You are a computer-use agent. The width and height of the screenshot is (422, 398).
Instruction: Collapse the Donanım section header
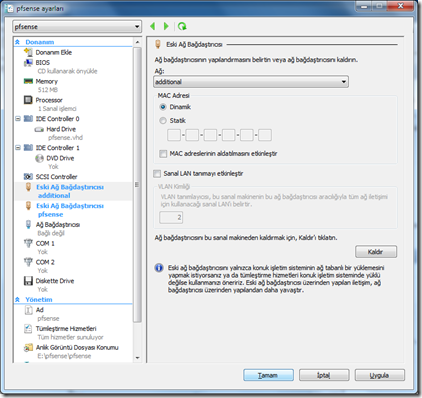(18, 42)
